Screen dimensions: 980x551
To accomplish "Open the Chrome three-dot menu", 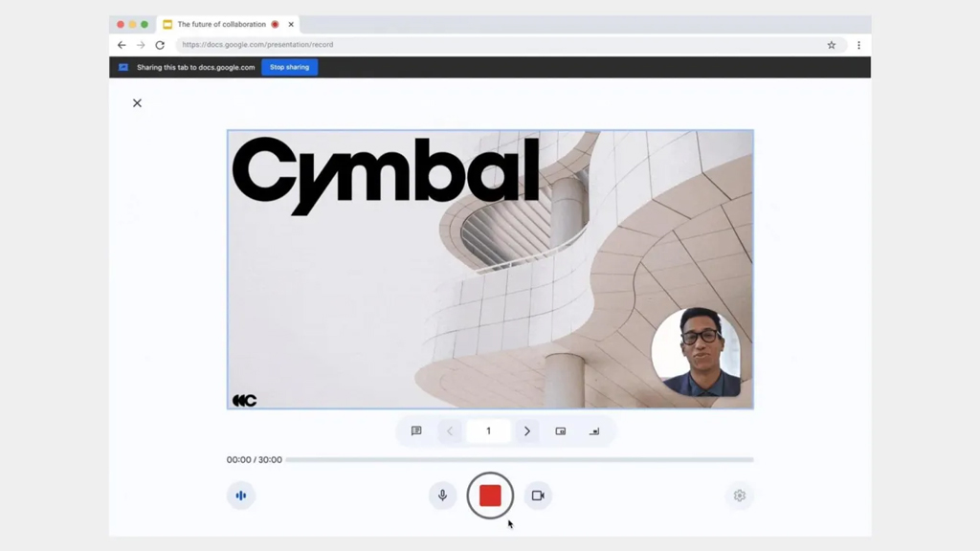I will click(858, 45).
